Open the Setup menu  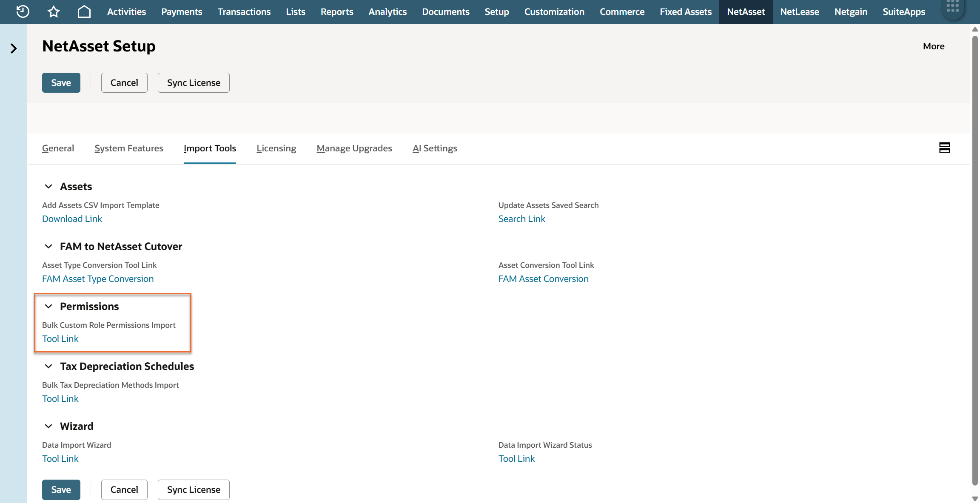coord(497,12)
